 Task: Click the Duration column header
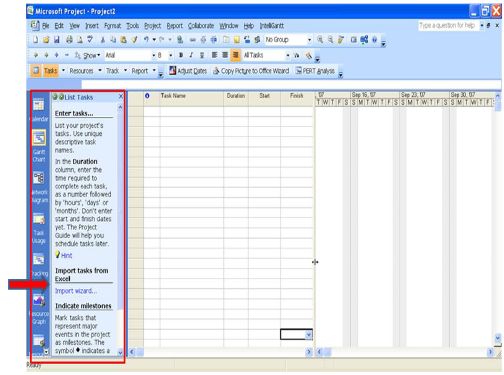click(236, 96)
